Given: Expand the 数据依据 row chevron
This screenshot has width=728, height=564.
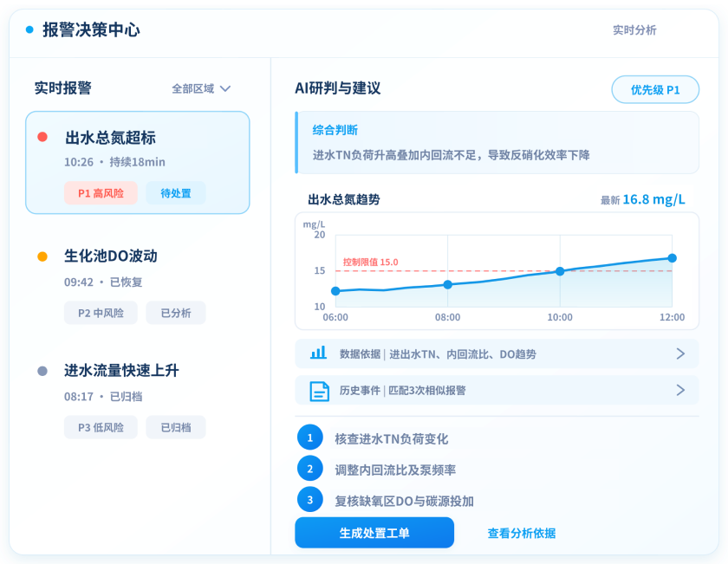Looking at the screenshot, I should pyautogui.click(x=680, y=353).
